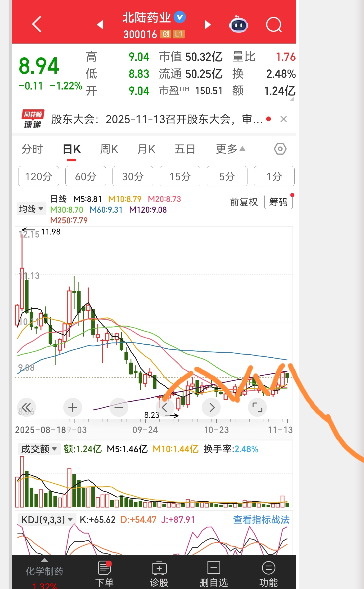This screenshot has height=589, width=364.
Task: Switch to next stock with right triangle
Action: coord(207,25)
